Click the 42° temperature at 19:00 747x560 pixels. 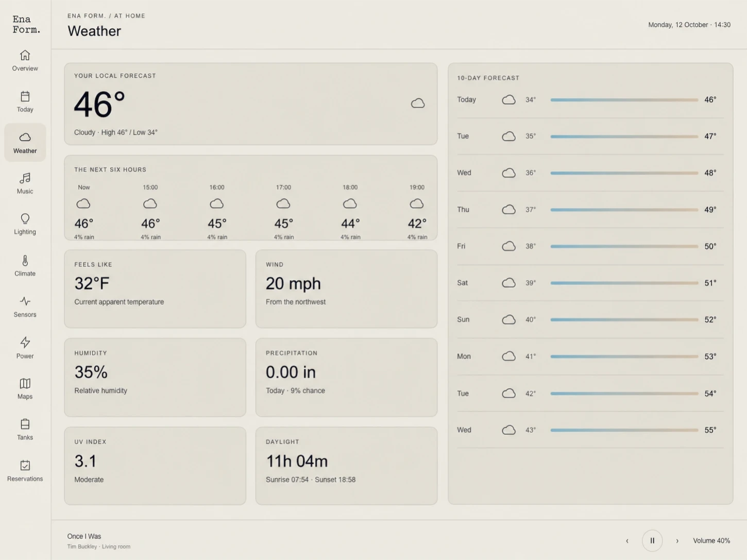click(417, 224)
